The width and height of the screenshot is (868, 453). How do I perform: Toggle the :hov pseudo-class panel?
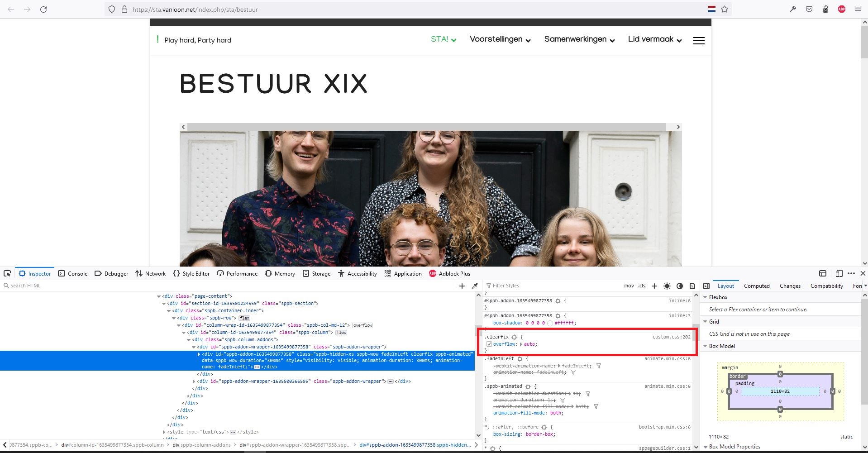(x=629, y=286)
